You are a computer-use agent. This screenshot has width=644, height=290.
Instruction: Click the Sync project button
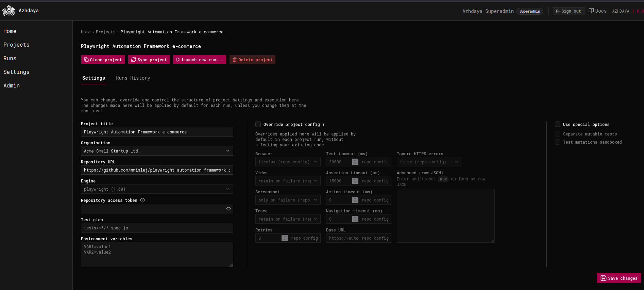(x=149, y=60)
